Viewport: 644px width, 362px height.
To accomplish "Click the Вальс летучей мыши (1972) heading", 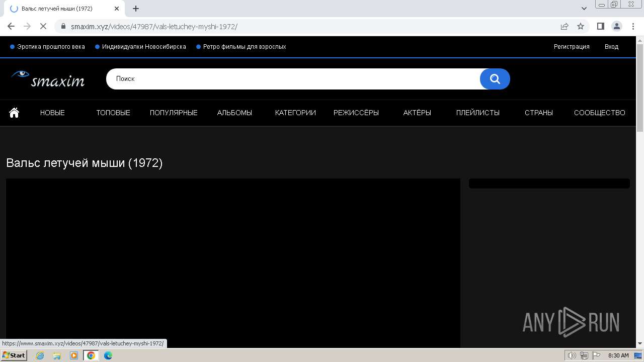I will coord(85,163).
